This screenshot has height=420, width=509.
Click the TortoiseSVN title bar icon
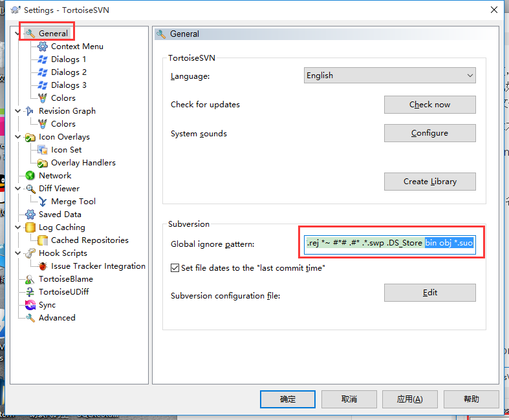pos(16,10)
